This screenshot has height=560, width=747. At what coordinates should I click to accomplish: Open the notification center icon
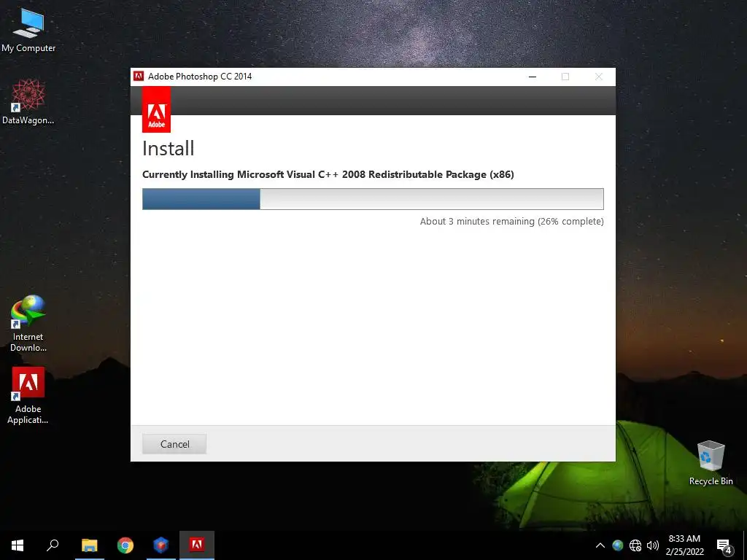point(724,545)
